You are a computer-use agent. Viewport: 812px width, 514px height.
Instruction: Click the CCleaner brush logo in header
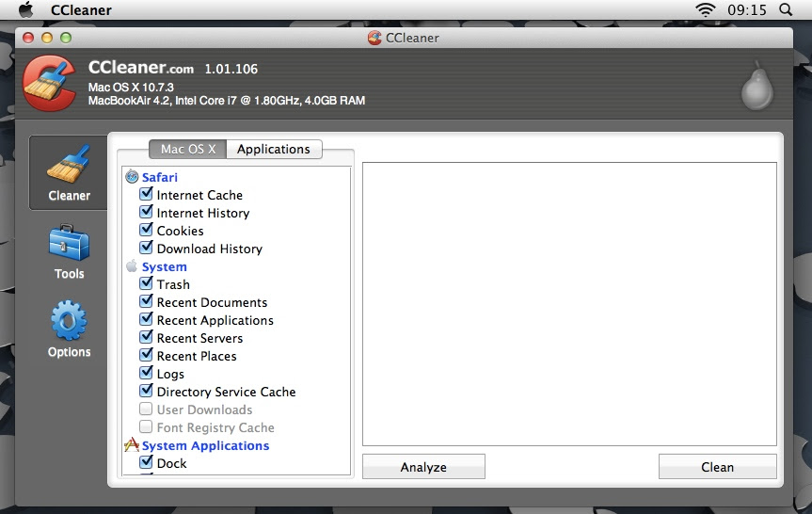pyautogui.click(x=50, y=83)
